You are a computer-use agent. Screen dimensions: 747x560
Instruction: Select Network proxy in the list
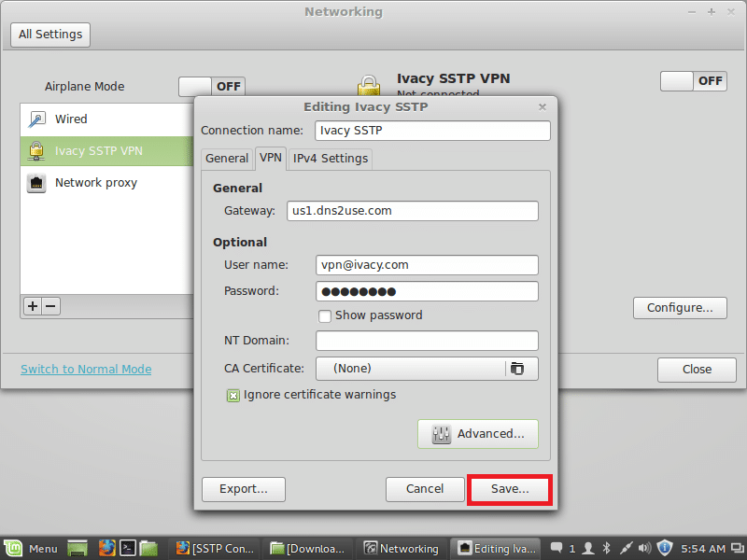(106, 183)
